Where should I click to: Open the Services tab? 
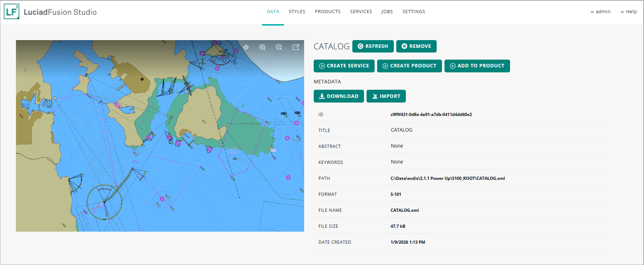click(361, 12)
